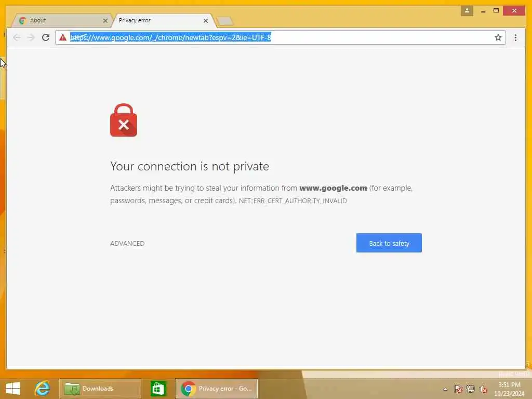Open the Chrome three-dot menu

[515, 37]
